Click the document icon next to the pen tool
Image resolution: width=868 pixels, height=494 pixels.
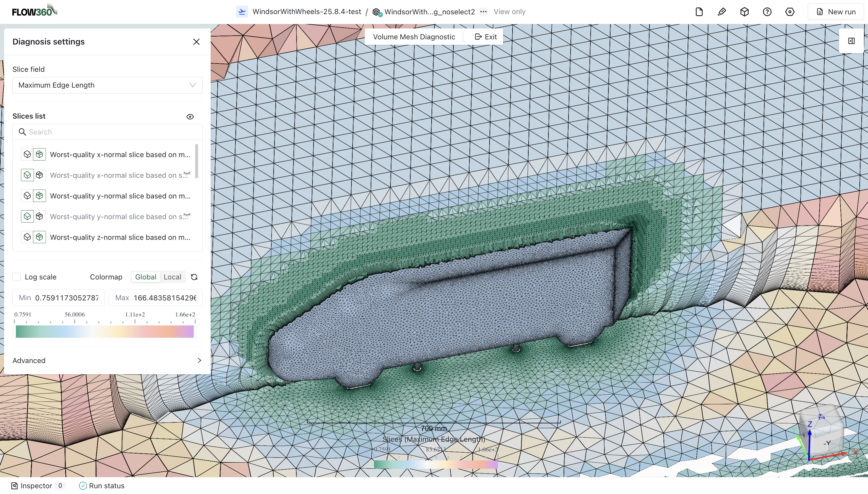[x=699, y=11]
